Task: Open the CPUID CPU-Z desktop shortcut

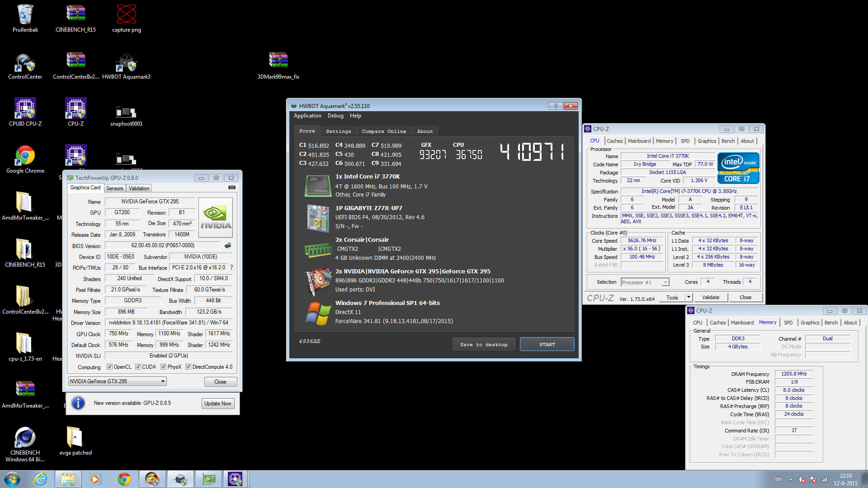Action: click(25, 112)
